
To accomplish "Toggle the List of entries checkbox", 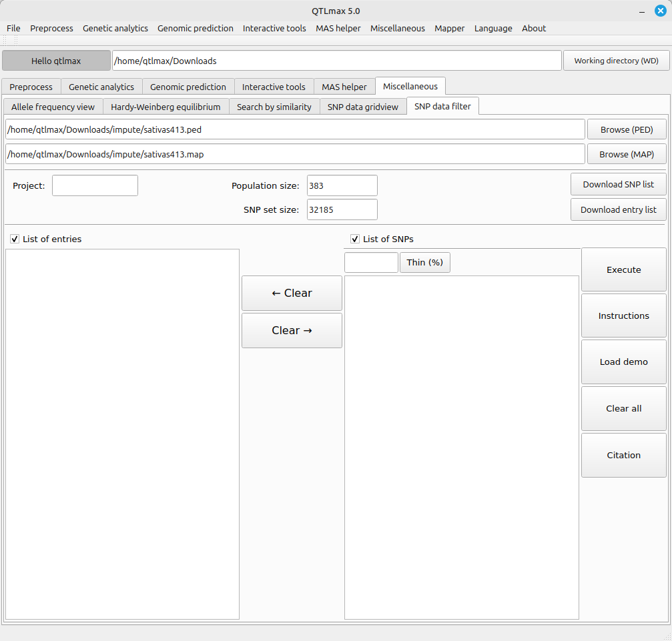I will click(x=15, y=239).
